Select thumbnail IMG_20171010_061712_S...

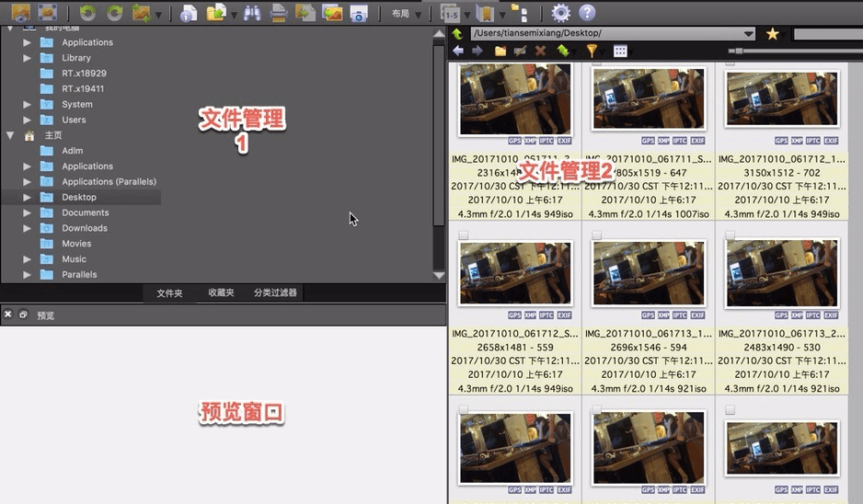pyautogui.click(x=515, y=273)
